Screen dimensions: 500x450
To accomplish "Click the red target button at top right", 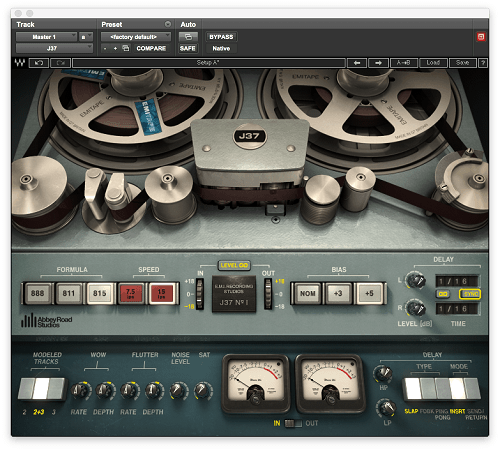I will tap(481, 37).
